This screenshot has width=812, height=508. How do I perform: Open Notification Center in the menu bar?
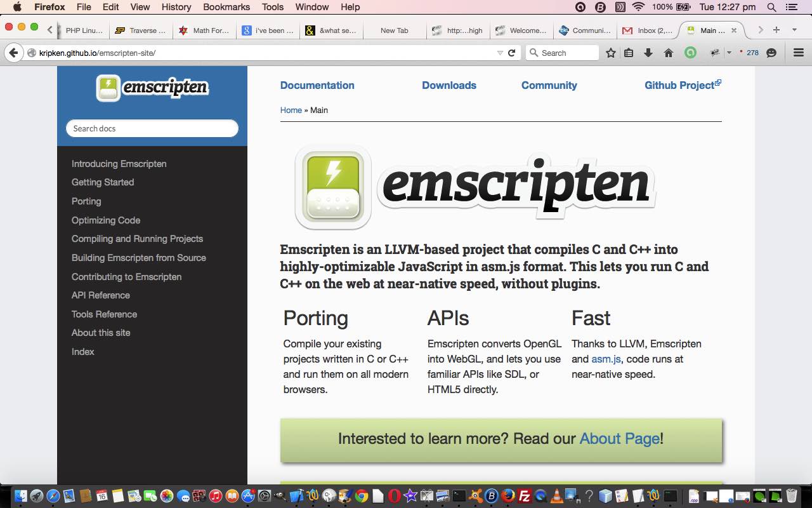point(791,7)
